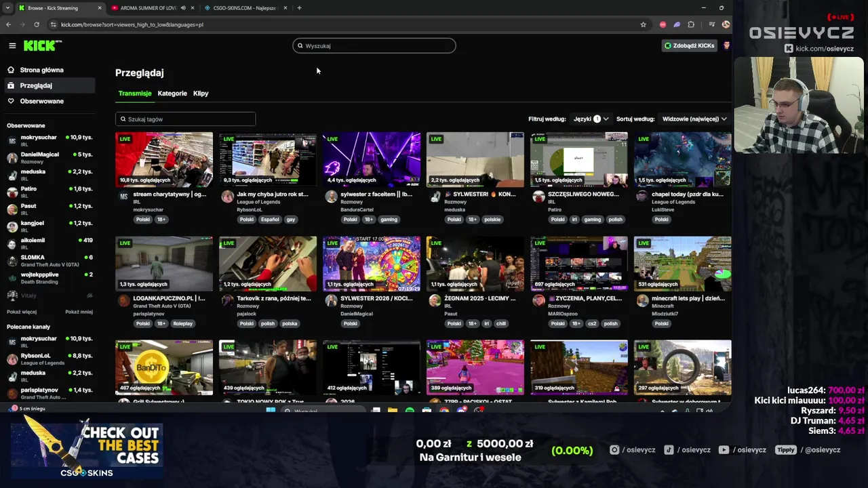Open the browser extensions puzzle icon
This screenshot has height=488, width=868.
[691, 24]
